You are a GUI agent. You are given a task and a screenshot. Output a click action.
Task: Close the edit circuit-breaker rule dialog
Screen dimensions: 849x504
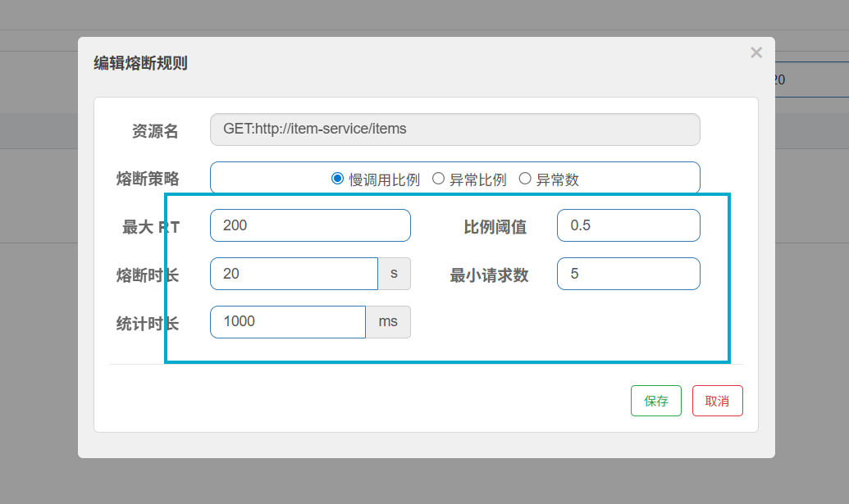tap(756, 52)
